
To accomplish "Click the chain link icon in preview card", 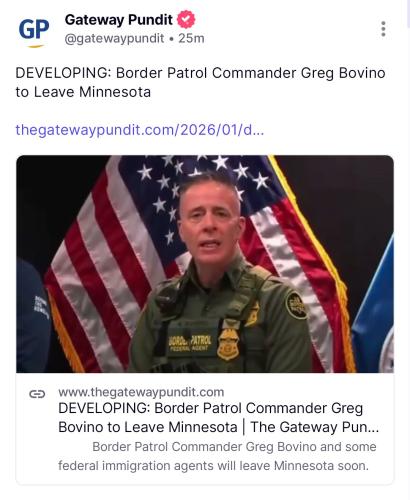I will [37, 394].
